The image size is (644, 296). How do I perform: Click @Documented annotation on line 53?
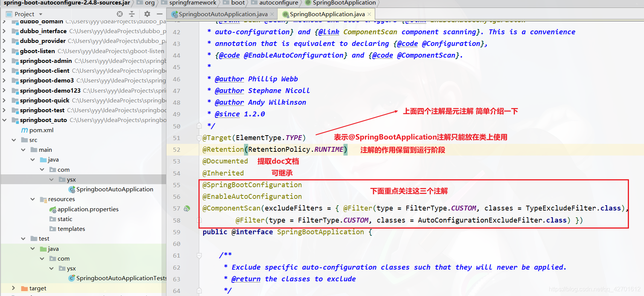tap(225, 161)
